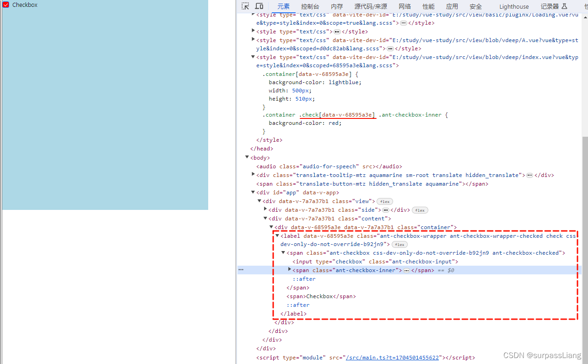Collapse the span ant-checkbox-checked node
The width and height of the screenshot is (588, 364).
coord(283,252)
